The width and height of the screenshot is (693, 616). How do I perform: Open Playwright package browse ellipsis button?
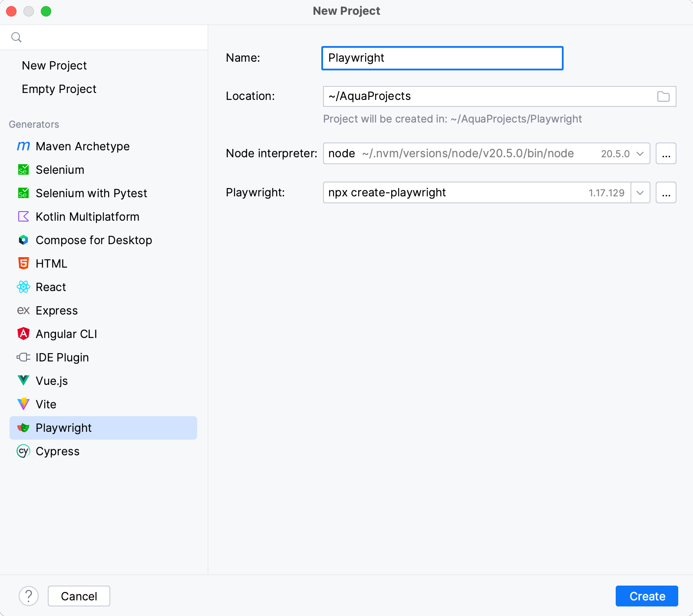click(x=666, y=192)
